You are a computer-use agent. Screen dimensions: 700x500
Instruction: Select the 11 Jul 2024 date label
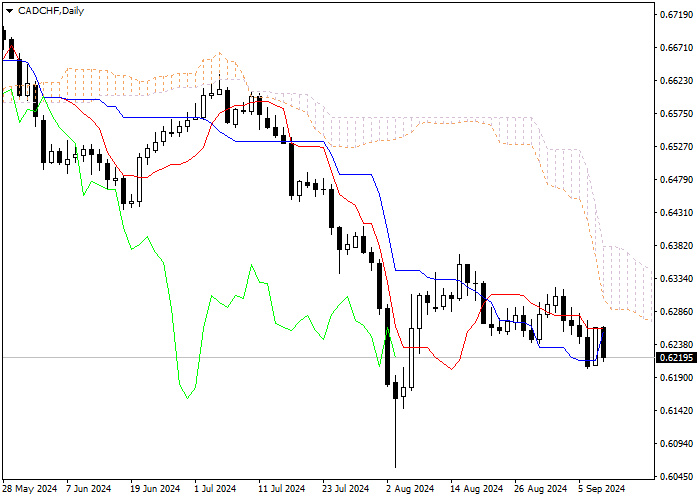(282, 489)
